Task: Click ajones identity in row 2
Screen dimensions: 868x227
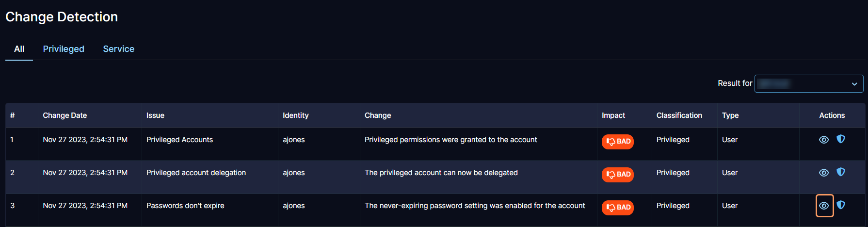Action: (294, 173)
